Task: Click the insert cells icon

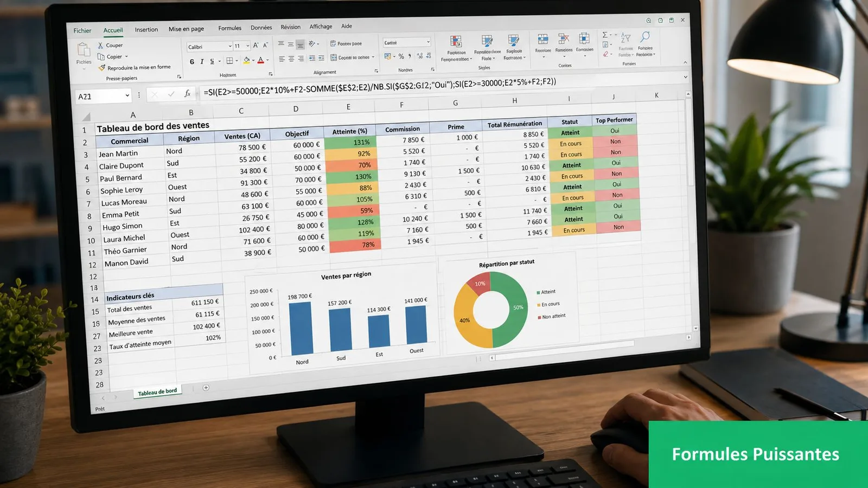Action: (543, 40)
